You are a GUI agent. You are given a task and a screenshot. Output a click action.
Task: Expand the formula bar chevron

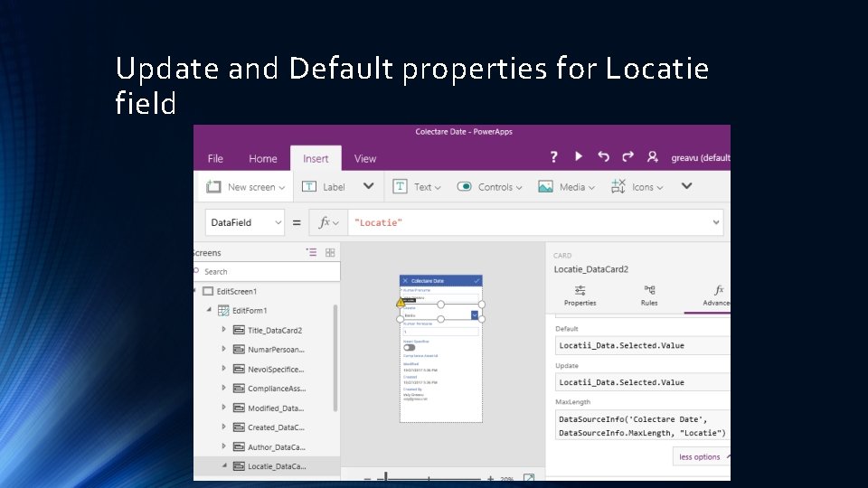click(716, 222)
